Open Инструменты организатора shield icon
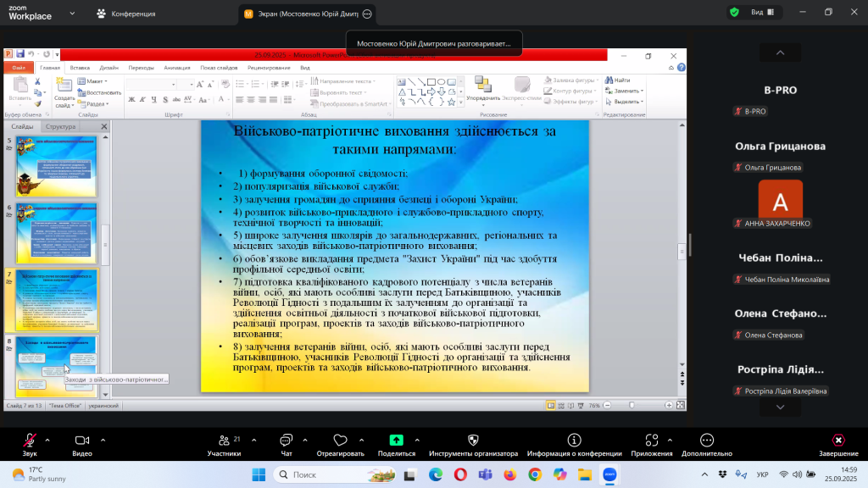The height and width of the screenshot is (488, 868). (x=473, y=441)
